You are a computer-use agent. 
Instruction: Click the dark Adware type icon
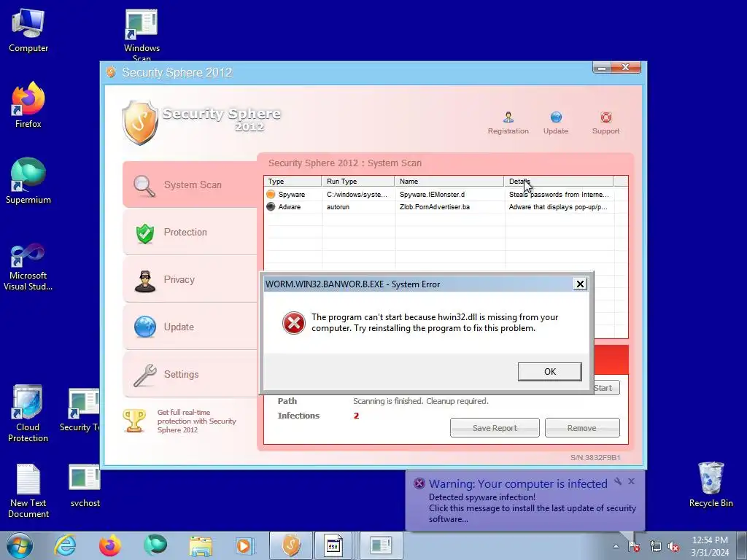271,206
